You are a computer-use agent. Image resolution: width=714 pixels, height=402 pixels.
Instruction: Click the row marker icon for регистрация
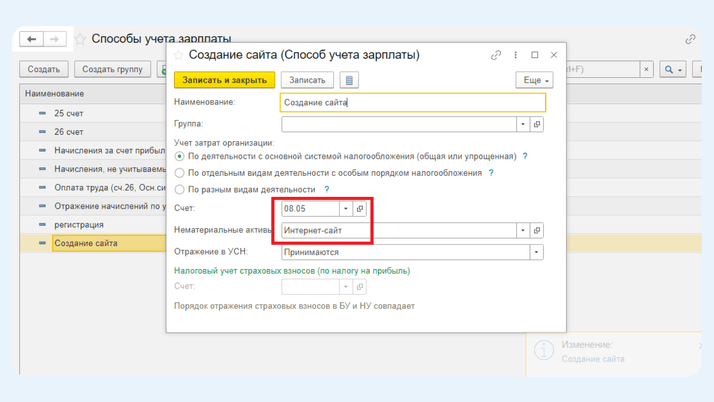pyautogui.click(x=42, y=224)
